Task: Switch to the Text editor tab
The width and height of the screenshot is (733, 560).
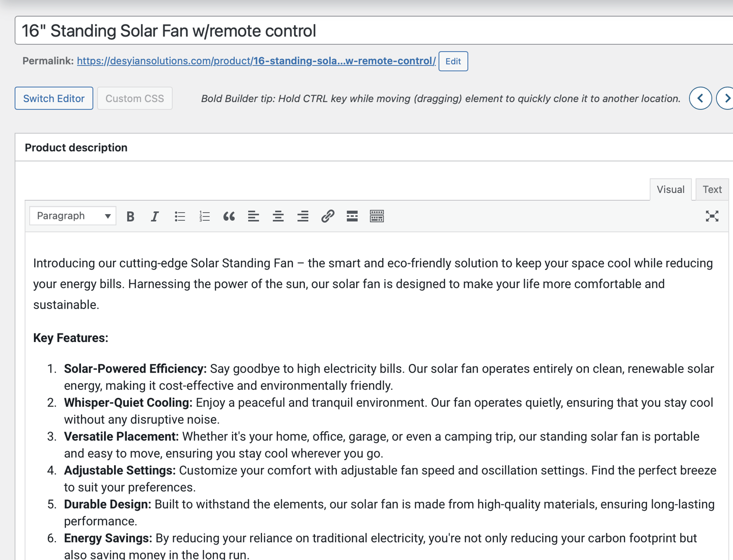Action: coord(712,189)
